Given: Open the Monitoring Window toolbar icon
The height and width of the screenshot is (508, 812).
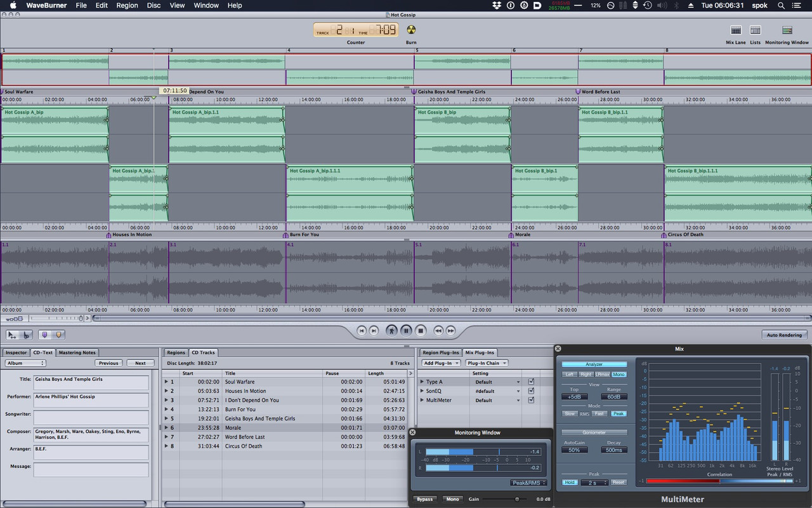Looking at the screenshot, I should [787, 30].
